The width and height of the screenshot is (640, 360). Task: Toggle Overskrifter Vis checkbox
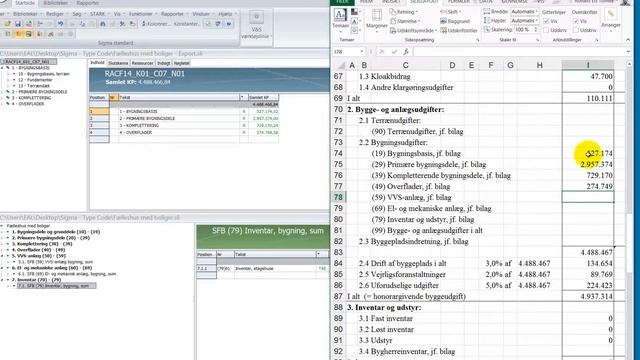(x=576, y=21)
